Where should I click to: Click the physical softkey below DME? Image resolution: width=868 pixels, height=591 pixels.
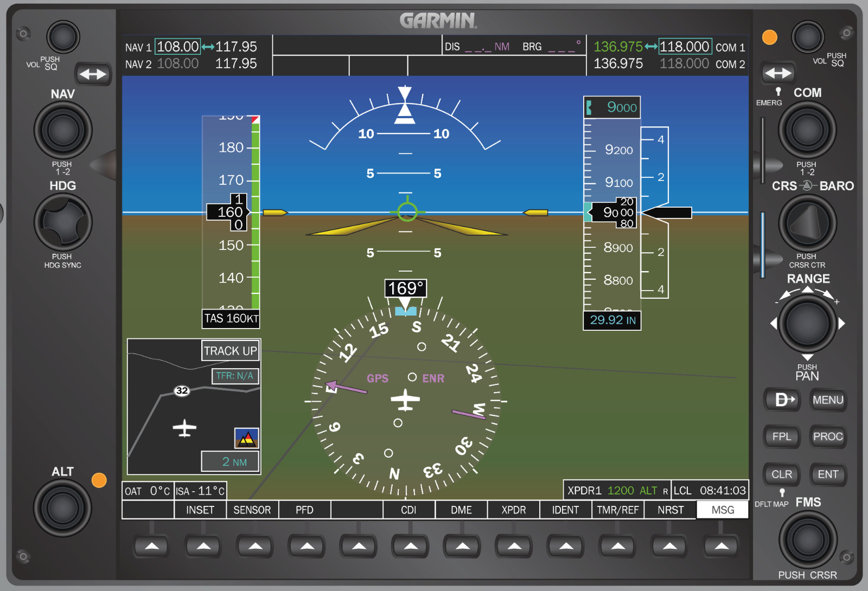(x=463, y=546)
